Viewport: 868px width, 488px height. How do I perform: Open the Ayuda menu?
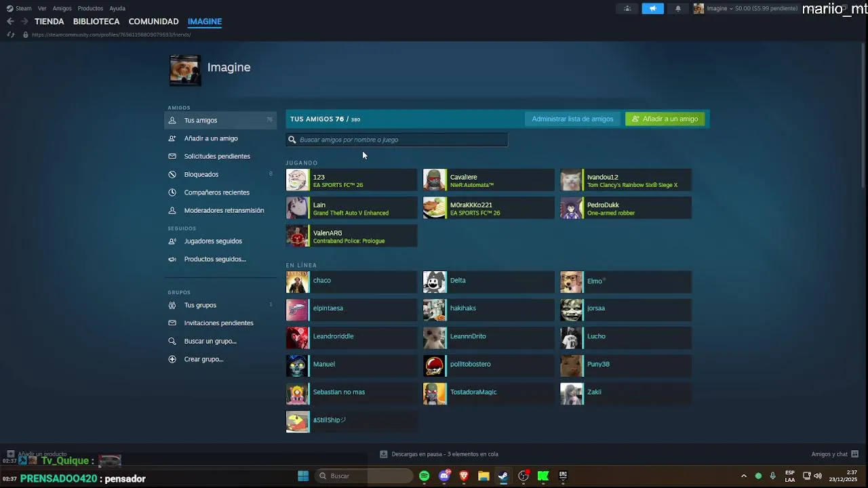click(117, 8)
